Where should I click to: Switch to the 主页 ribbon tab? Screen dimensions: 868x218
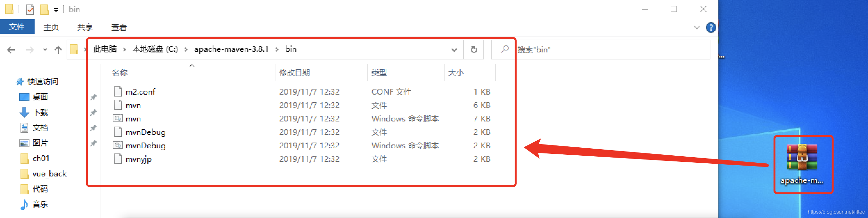(x=51, y=27)
